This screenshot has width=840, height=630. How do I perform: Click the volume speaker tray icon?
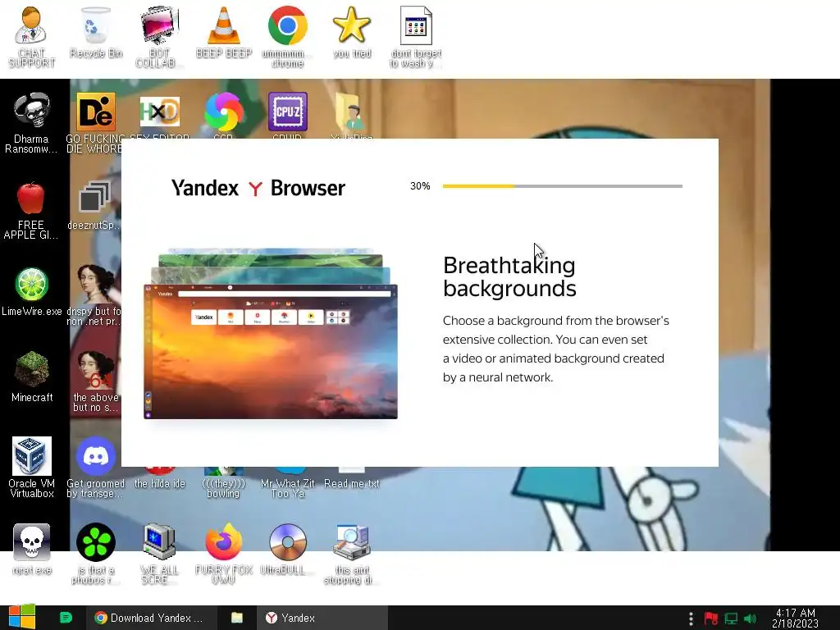(x=751, y=619)
